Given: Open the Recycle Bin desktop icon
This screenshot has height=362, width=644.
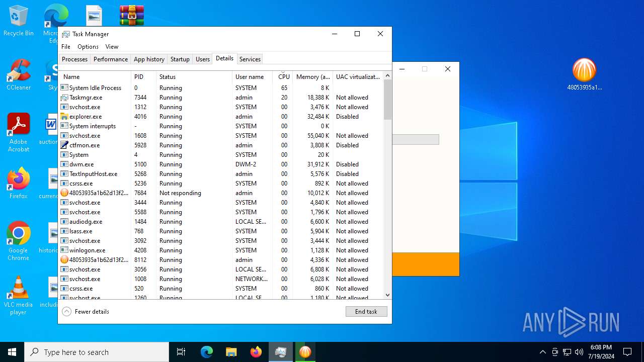Looking at the screenshot, I should (x=19, y=21).
